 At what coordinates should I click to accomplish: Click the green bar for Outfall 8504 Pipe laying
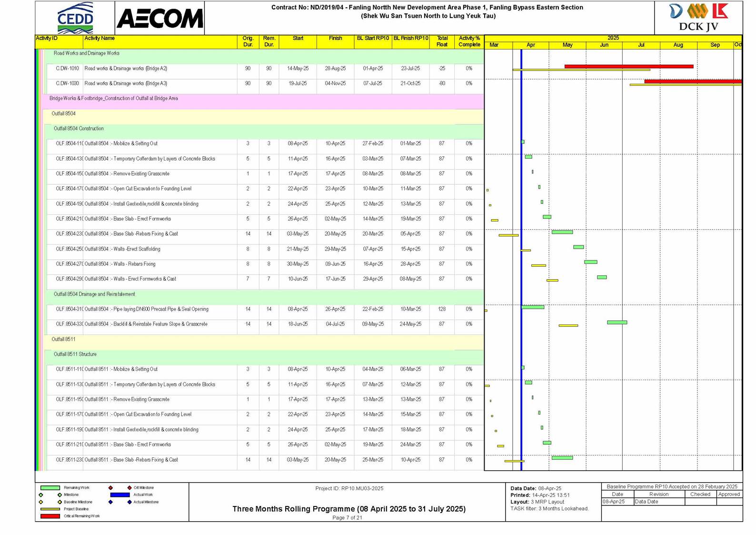[x=533, y=307]
